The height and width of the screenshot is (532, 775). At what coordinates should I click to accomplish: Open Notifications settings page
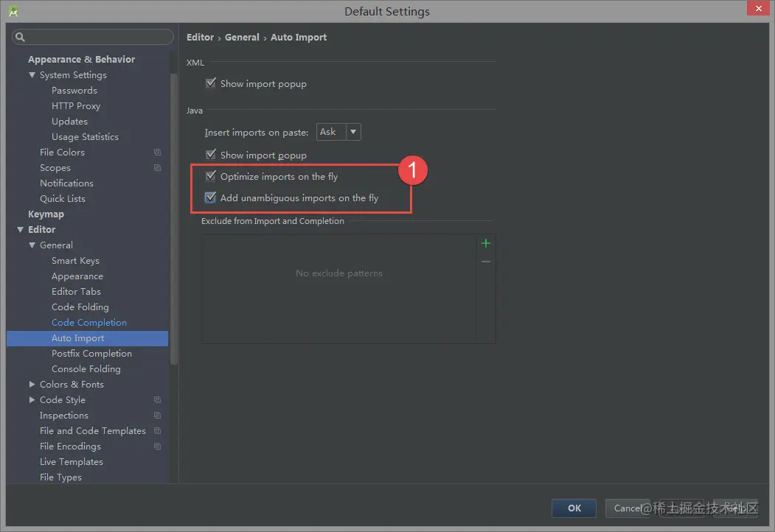click(66, 183)
